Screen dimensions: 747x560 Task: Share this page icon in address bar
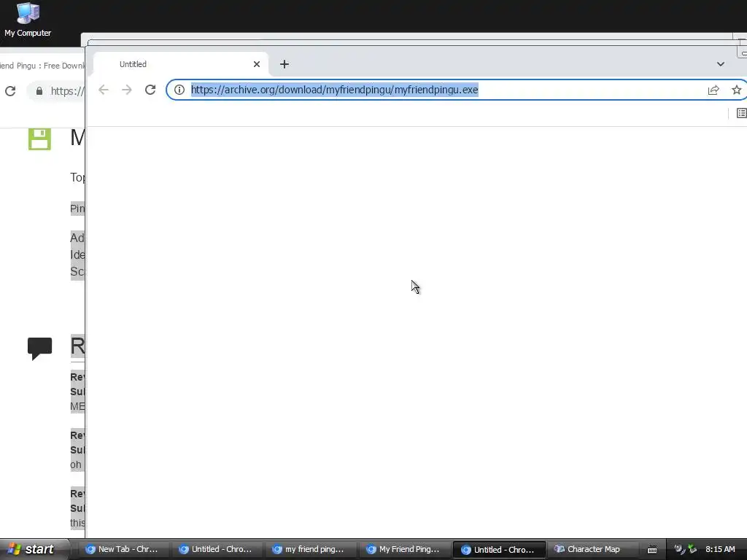click(713, 90)
